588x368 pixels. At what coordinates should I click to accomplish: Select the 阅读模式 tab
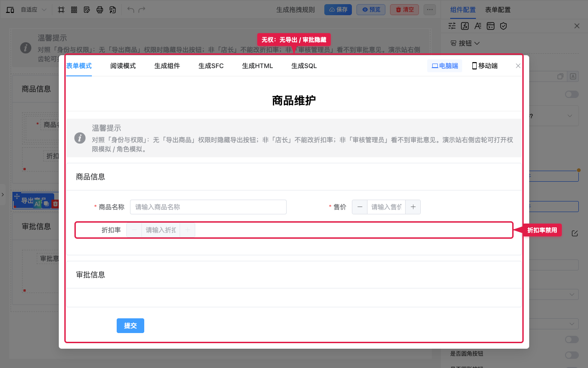click(x=123, y=66)
